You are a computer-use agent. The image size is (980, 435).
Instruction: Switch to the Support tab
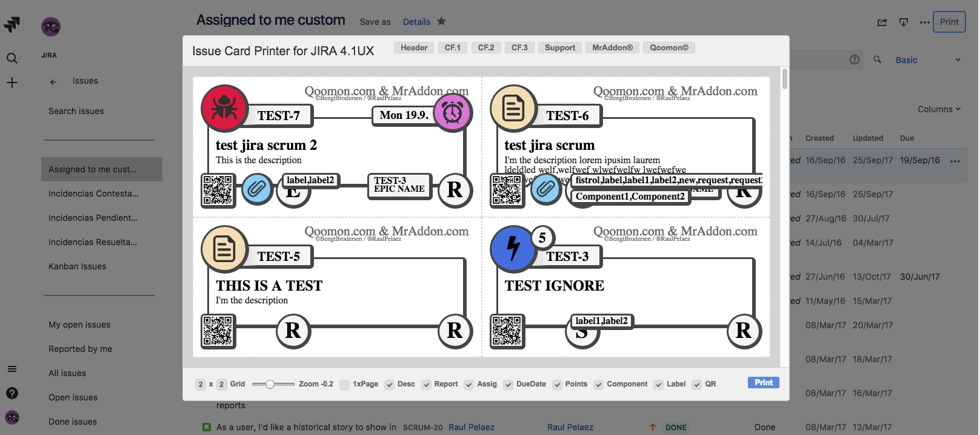pyautogui.click(x=559, y=48)
